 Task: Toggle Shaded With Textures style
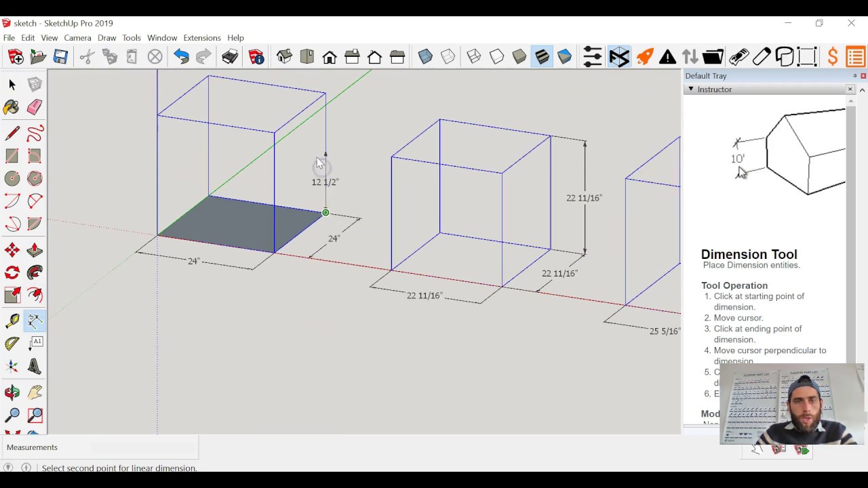[542, 57]
